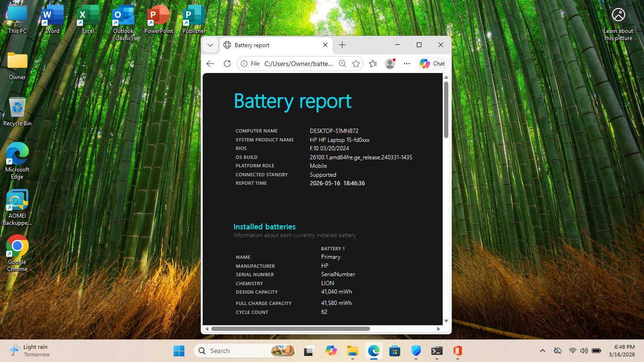
Task: Open the Edge profile avatar
Action: tap(390, 64)
